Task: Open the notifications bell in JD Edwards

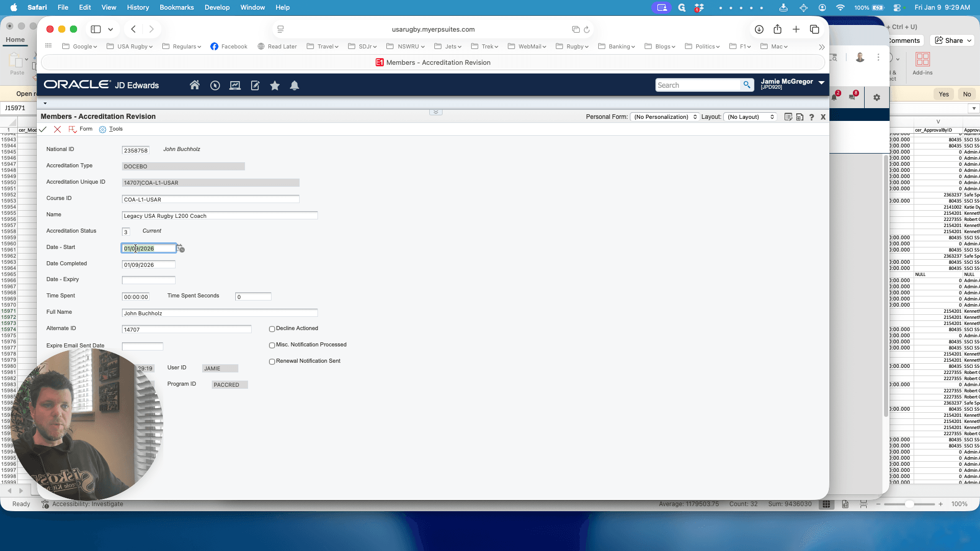Action: tap(295, 86)
